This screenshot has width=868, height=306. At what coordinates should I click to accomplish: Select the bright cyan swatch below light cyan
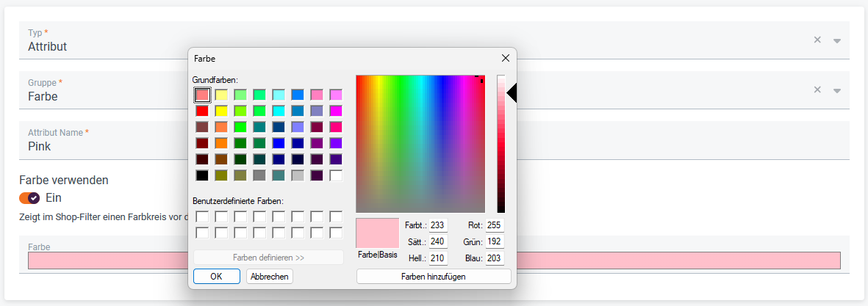[x=279, y=111]
